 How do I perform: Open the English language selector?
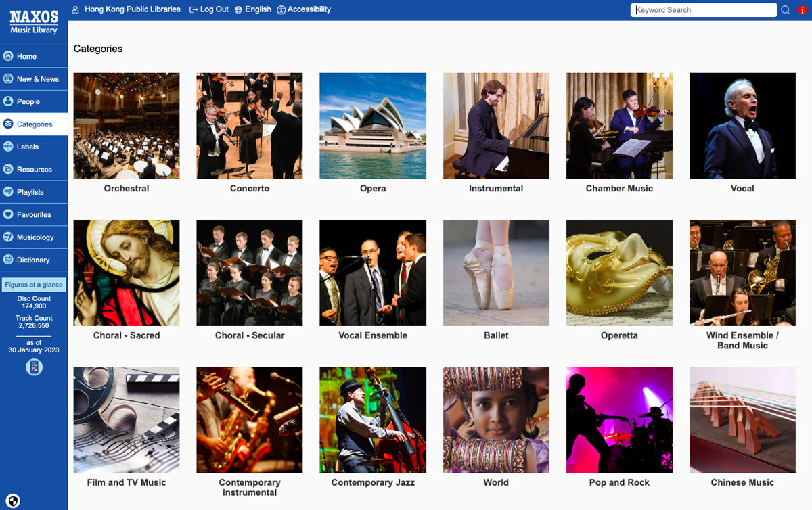coord(252,9)
